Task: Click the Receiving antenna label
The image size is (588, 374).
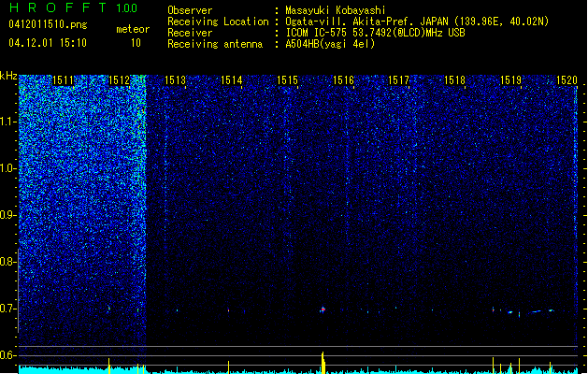Action: [x=215, y=44]
